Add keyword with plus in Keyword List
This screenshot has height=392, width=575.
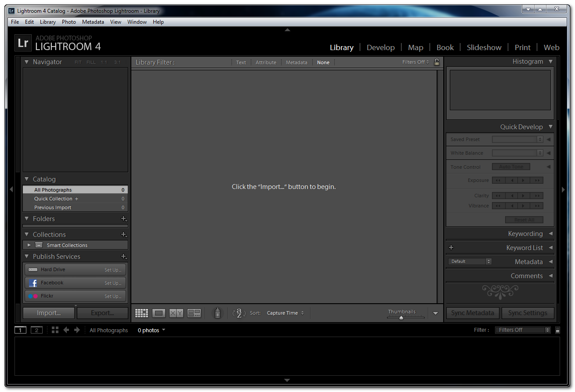451,247
